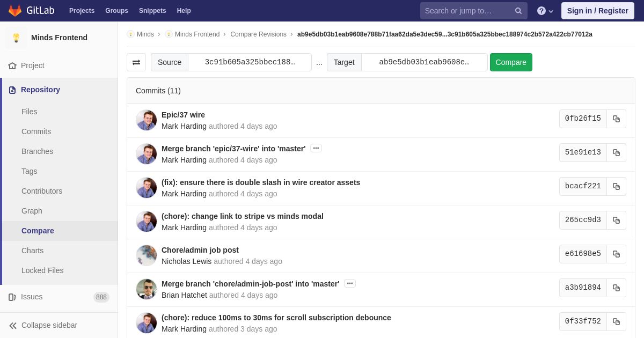The image size is (644, 338).
Task: Copy commit SHA bcacf221
Action: 616,187
